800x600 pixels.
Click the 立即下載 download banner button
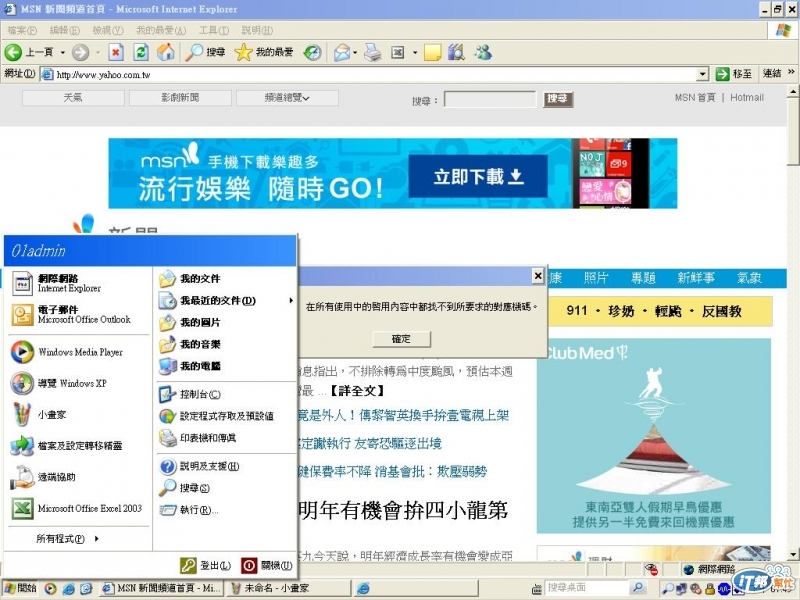(478, 177)
